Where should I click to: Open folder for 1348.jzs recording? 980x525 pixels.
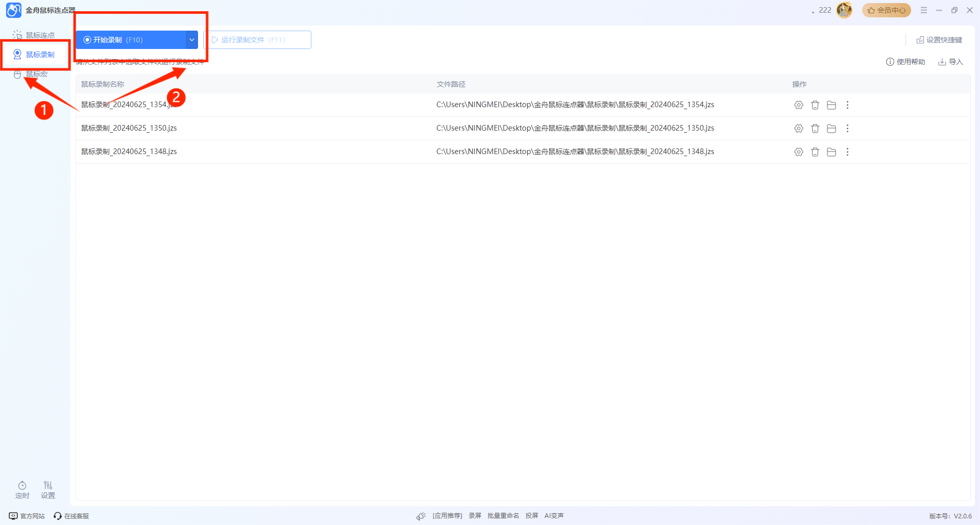(x=831, y=152)
